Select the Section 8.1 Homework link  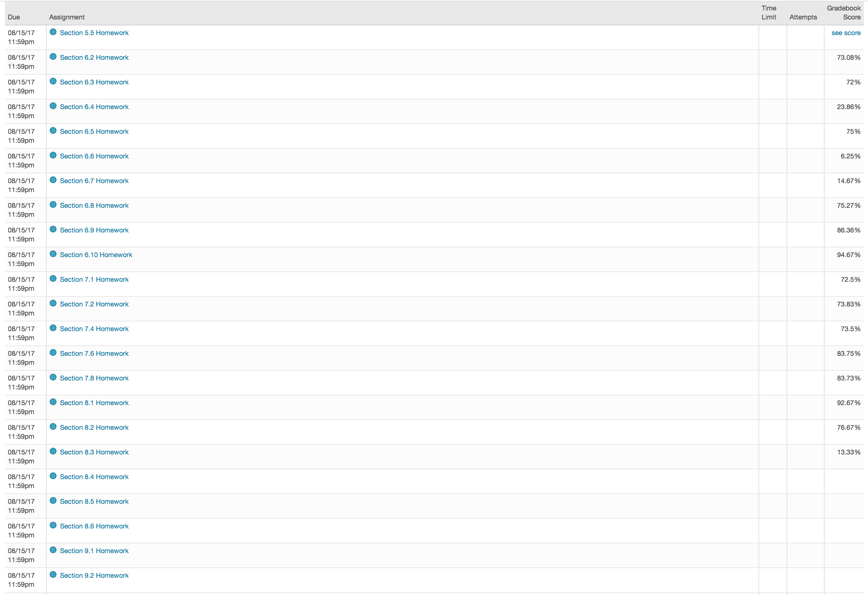point(94,403)
